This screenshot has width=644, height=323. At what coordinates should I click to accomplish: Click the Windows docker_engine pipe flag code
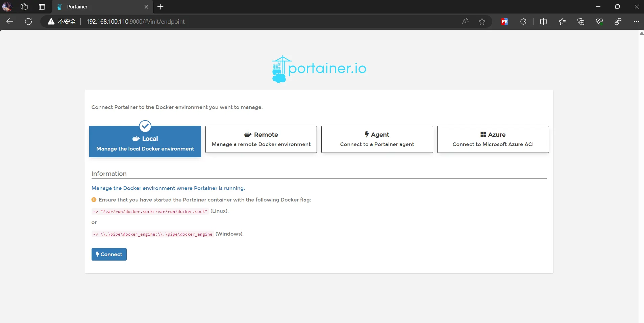pyautogui.click(x=152, y=234)
